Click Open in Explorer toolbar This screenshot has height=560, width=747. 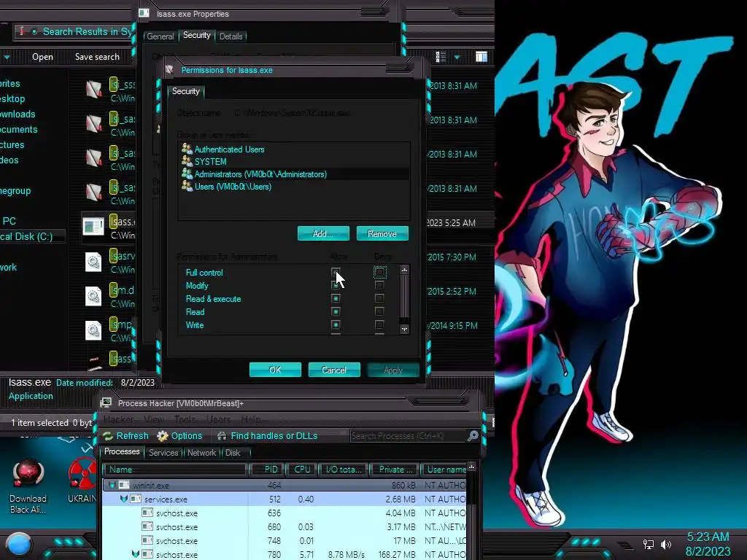(x=42, y=57)
